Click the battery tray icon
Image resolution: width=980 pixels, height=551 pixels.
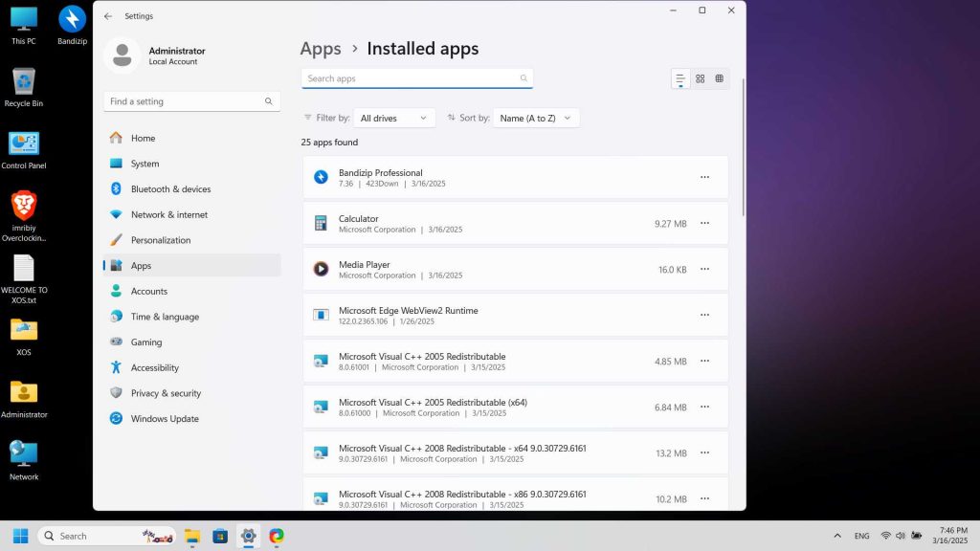tap(917, 536)
